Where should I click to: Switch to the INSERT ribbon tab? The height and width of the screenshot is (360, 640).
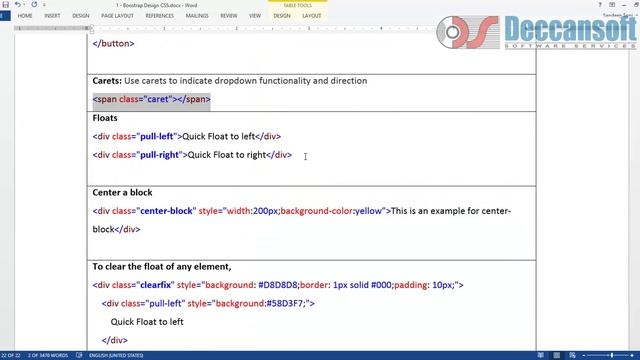point(52,16)
